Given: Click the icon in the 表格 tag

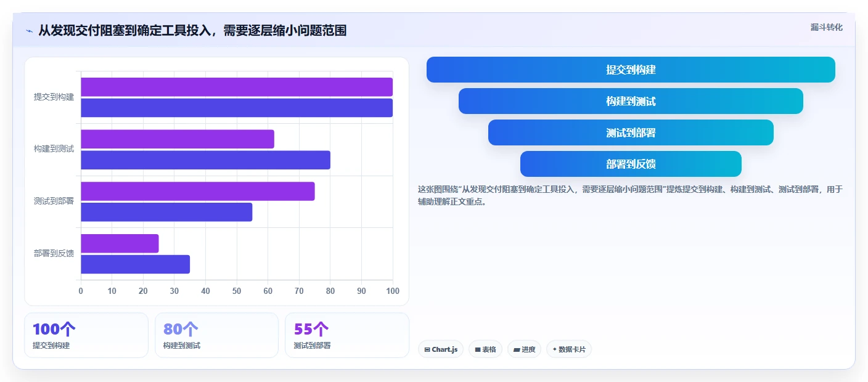Looking at the screenshot, I should click(x=477, y=350).
